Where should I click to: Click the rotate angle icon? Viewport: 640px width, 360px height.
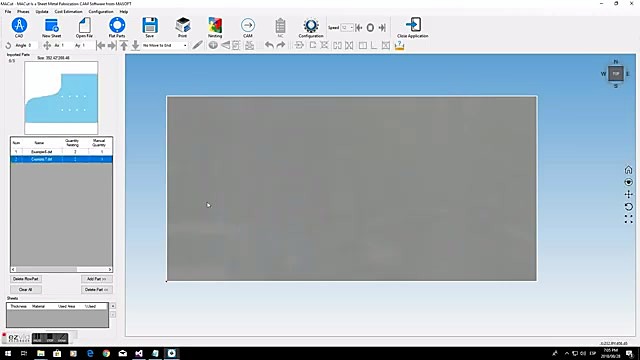click(x=8, y=46)
